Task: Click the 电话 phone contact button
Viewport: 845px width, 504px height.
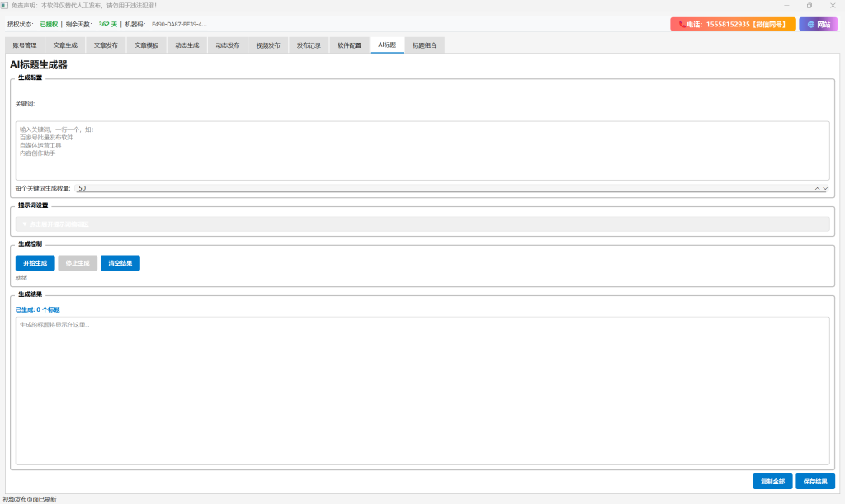Action: 732,25
